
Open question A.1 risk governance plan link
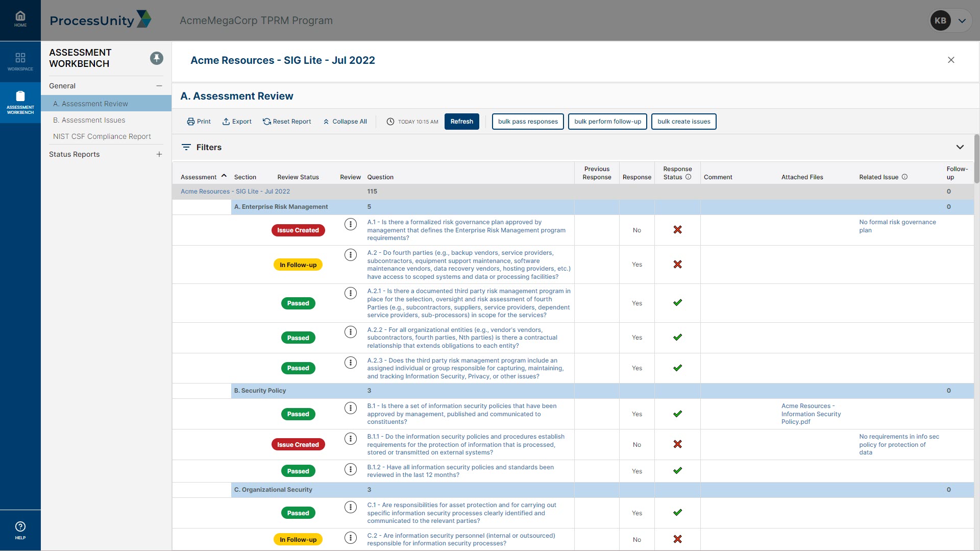(x=467, y=230)
